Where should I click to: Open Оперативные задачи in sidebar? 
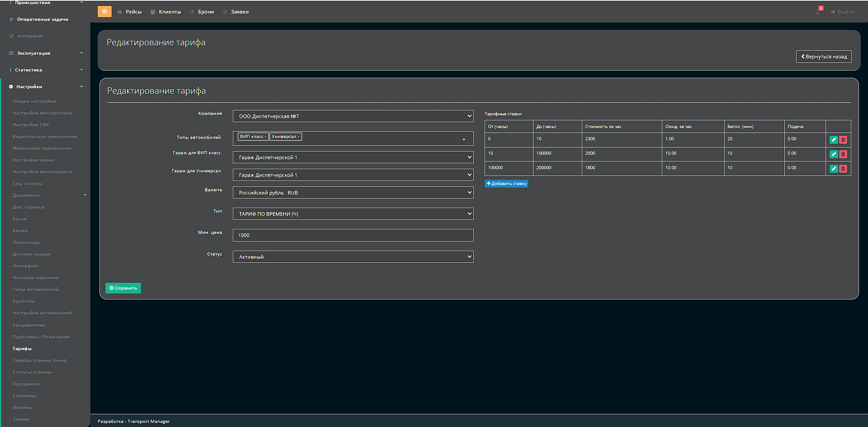[x=39, y=19]
